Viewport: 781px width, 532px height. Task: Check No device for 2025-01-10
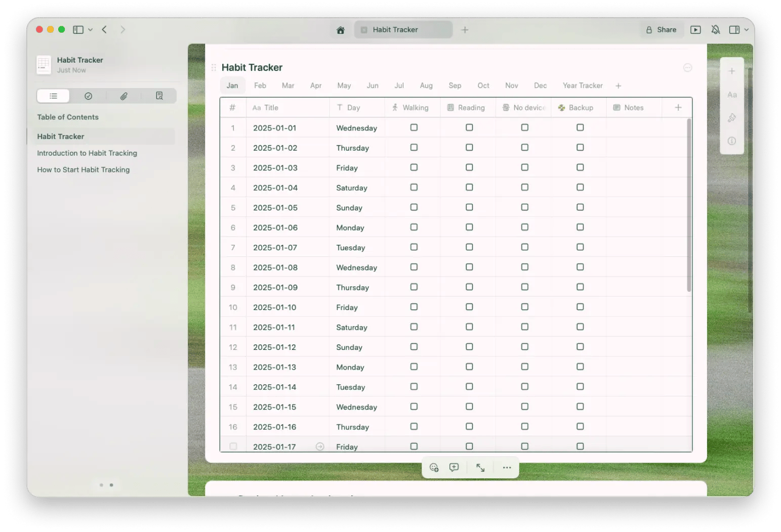[x=525, y=307]
